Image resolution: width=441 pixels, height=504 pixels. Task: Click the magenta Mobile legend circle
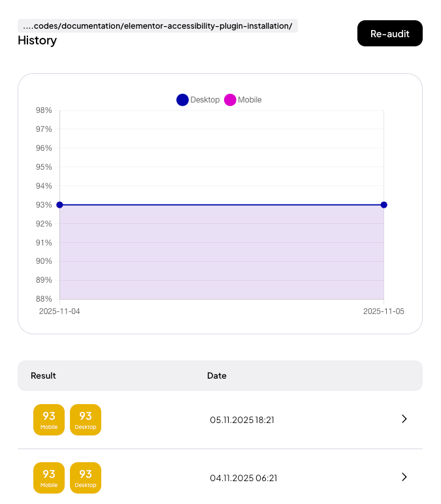[230, 100]
